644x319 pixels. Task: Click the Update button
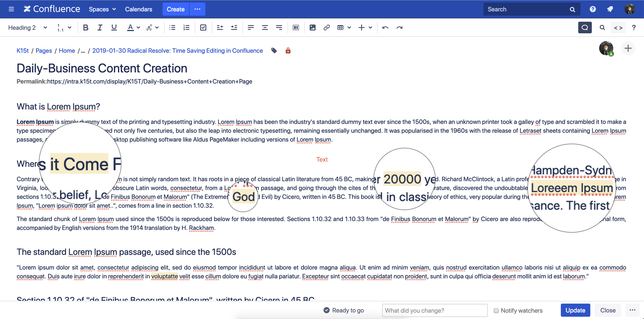coord(575,310)
